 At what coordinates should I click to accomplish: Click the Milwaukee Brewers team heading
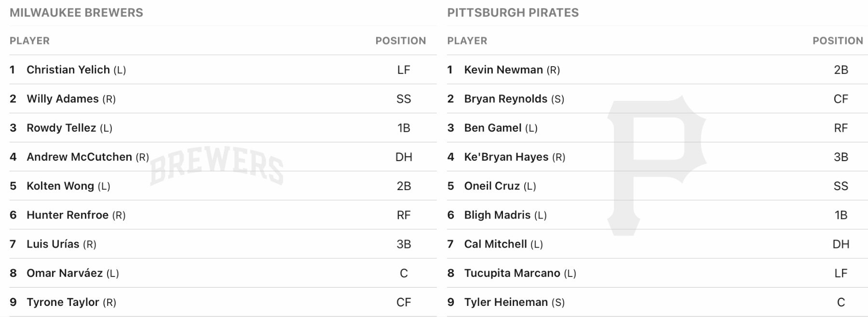(76, 13)
